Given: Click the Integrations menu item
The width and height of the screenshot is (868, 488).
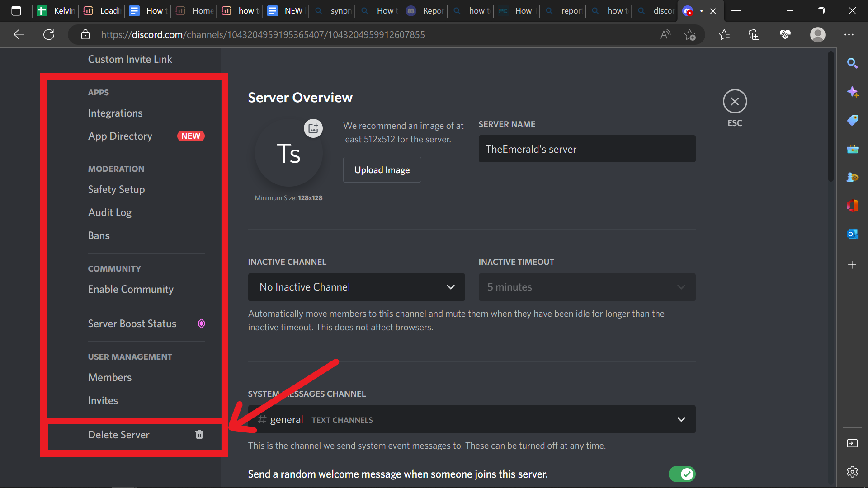Looking at the screenshot, I should 114,113.
